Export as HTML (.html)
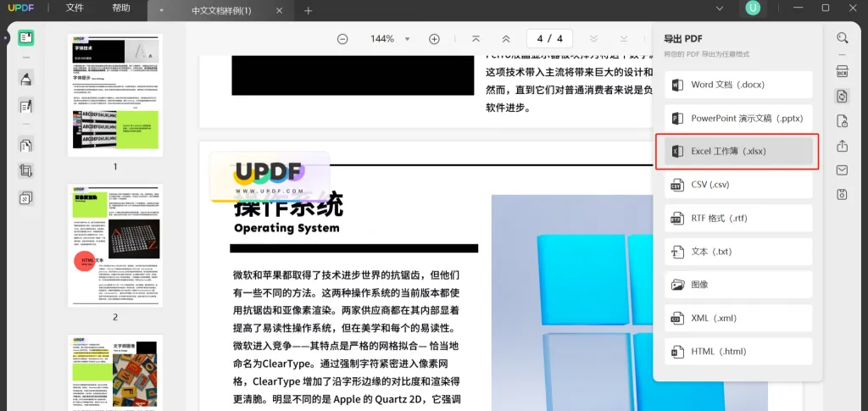The image size is (868, 411). click(x=738, y=352)
